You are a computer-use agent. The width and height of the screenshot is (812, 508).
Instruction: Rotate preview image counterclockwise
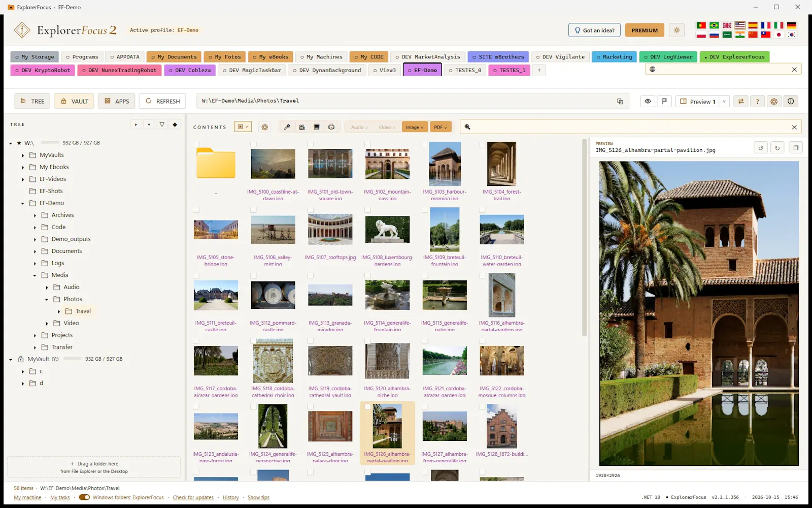(x=760, y=148)
